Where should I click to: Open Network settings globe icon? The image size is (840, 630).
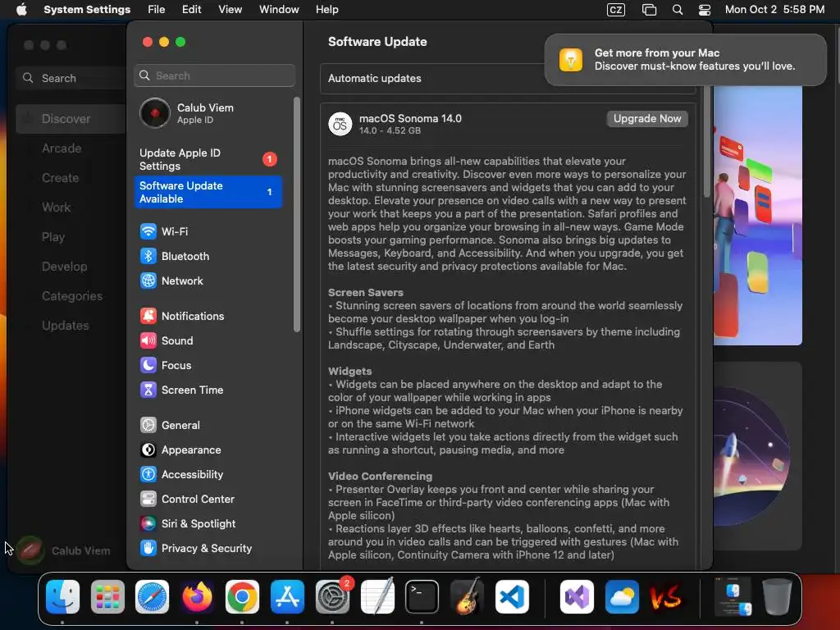click(148, 281)
